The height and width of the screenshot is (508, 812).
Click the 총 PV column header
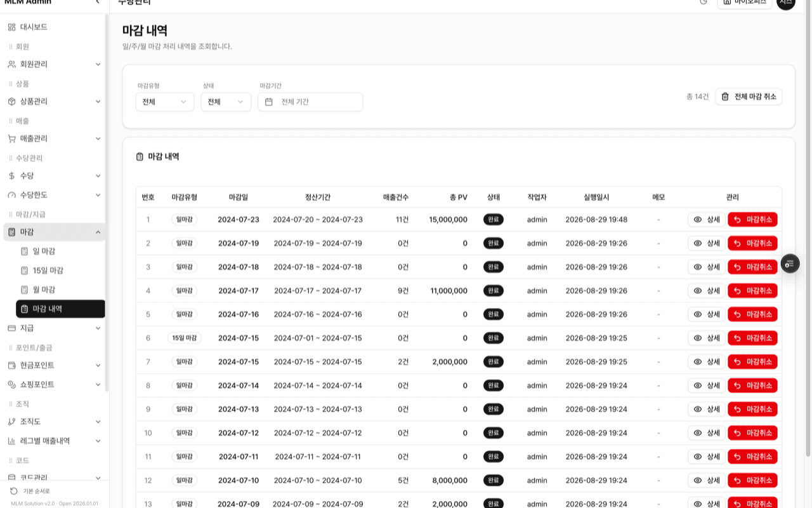[458, 197]
